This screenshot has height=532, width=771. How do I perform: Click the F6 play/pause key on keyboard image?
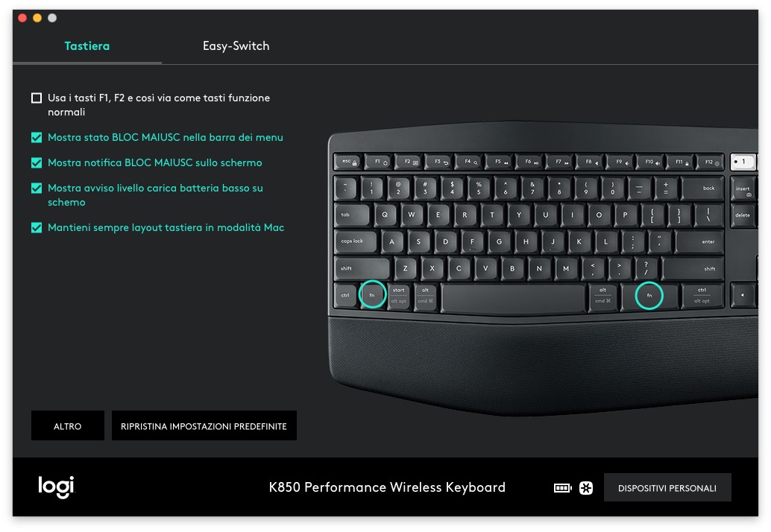click(531, 162)
